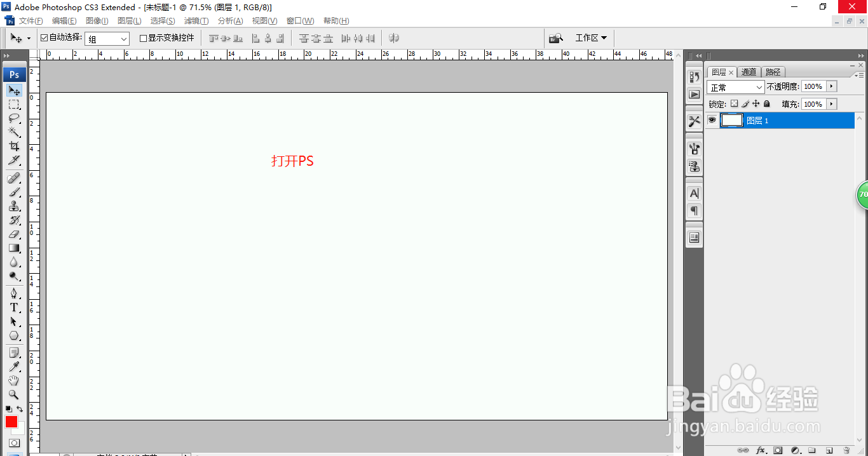
Task: Toggle lock all
Action: (766, 104)
